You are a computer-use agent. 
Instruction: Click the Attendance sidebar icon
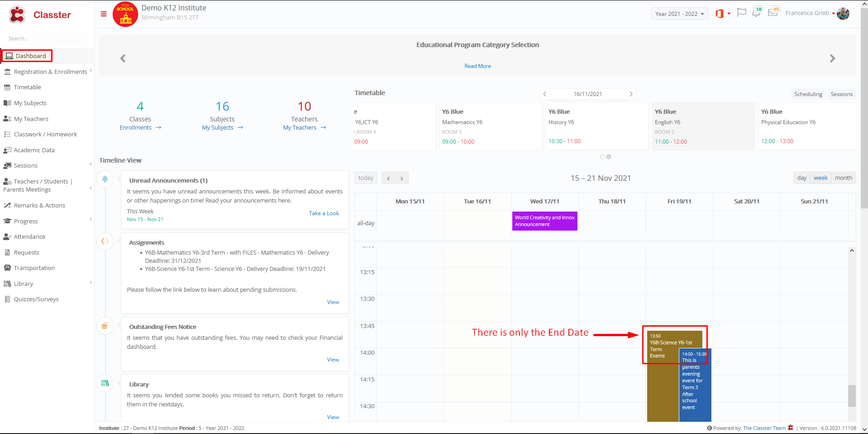[x=7, y=236]
